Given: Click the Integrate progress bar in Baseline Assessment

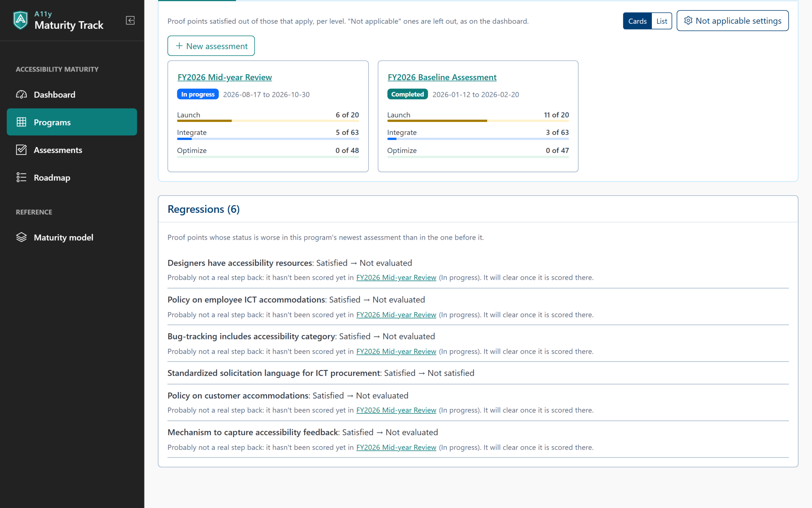Looking at the screenshot, I should point(478,138).
